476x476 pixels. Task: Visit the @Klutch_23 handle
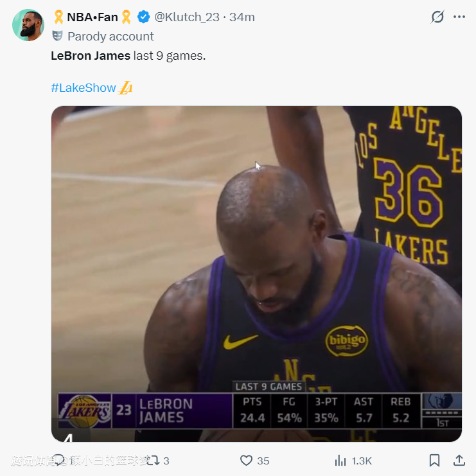186,17
